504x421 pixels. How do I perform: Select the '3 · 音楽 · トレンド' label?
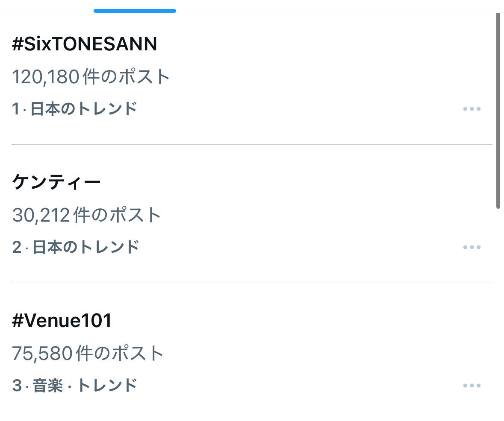[75, 386]
